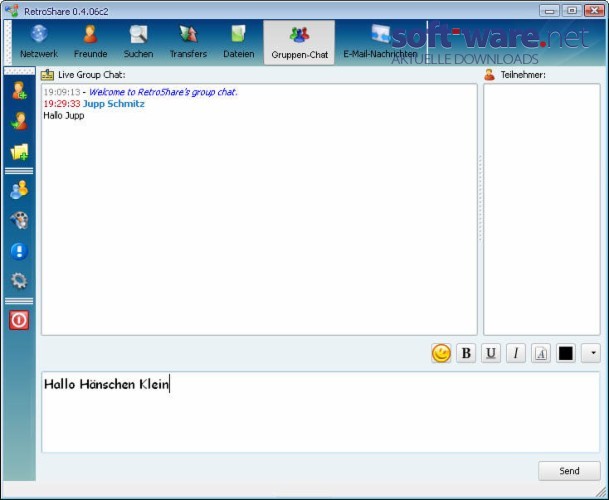This screenshot has height=500, width=609.
Task: Click the RetroShare title bar app icon
Action: (x=12, y=11)
